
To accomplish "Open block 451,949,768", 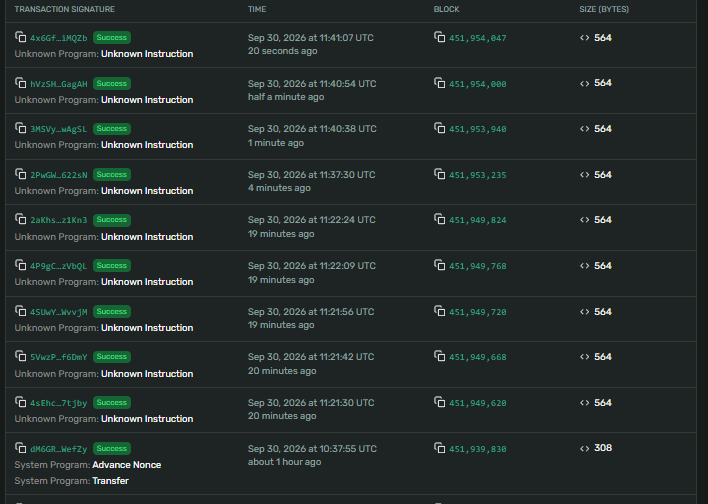I will (x=477, y=266).
